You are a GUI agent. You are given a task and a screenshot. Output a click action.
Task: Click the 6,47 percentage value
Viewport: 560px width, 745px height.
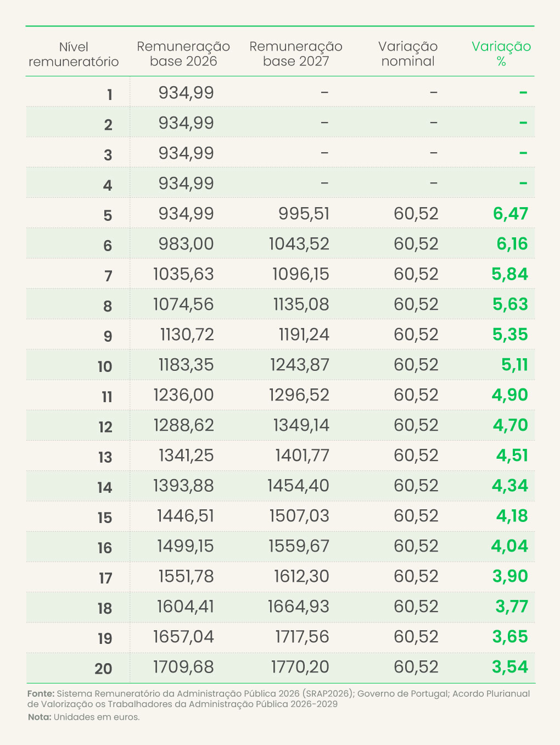coord(511,214)
